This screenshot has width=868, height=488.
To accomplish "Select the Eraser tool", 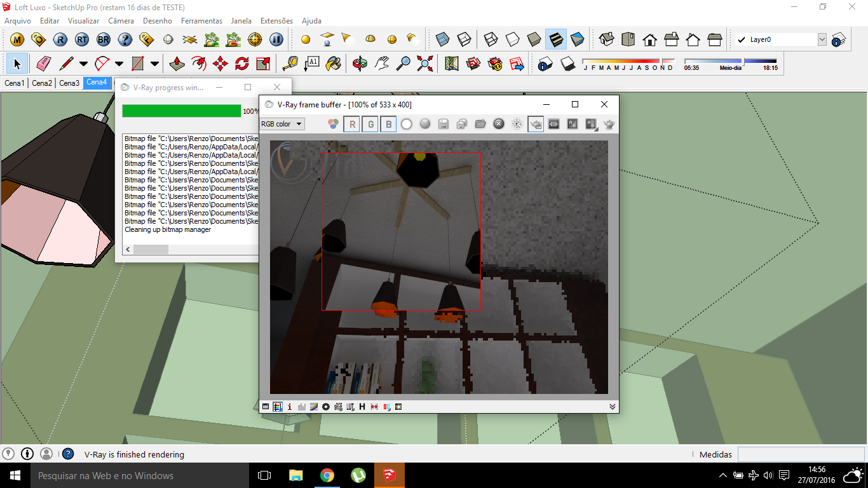I will click(43, 64).
